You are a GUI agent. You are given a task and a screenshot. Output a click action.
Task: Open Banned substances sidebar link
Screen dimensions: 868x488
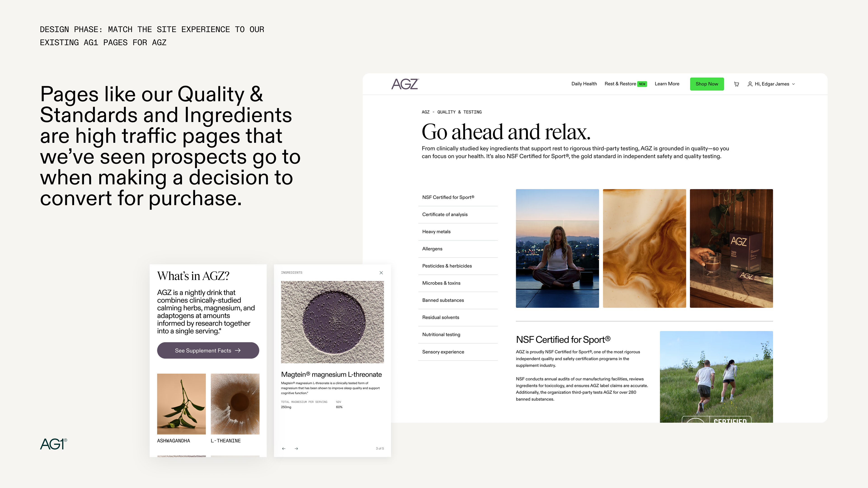443,300
